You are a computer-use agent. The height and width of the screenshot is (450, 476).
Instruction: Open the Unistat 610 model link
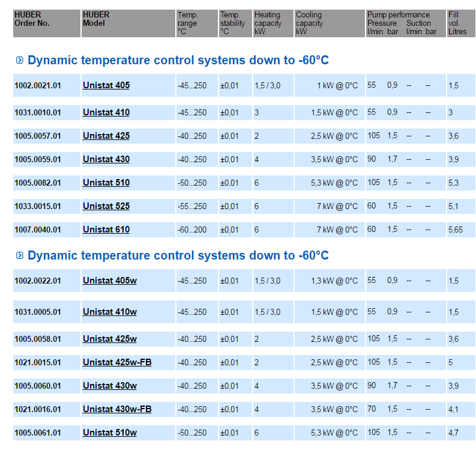point(106,230)
